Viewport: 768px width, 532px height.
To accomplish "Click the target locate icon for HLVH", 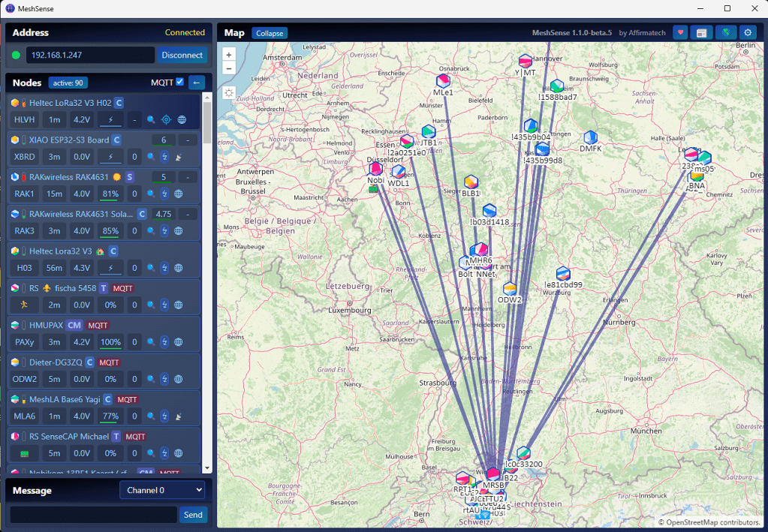I will [x=166, y=119].
